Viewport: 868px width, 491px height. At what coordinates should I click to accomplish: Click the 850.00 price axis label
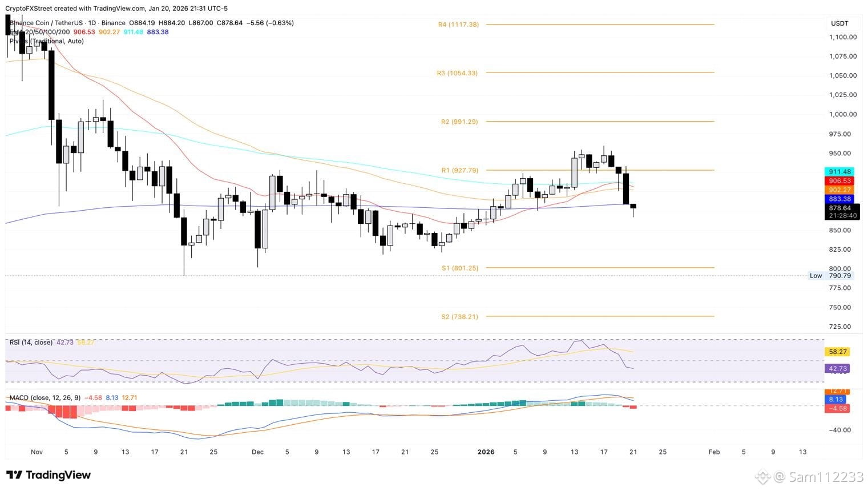pyautogui.click(x=840, y=231)
